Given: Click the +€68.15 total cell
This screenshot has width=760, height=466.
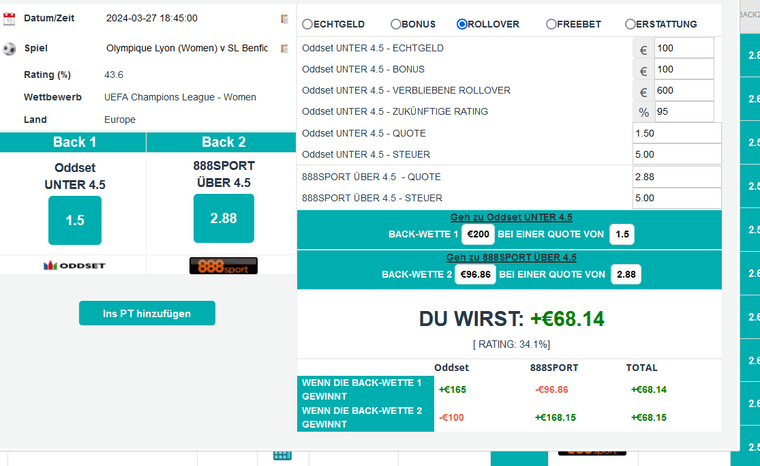Looking at the screenshot, I should (x=649, y=418).
